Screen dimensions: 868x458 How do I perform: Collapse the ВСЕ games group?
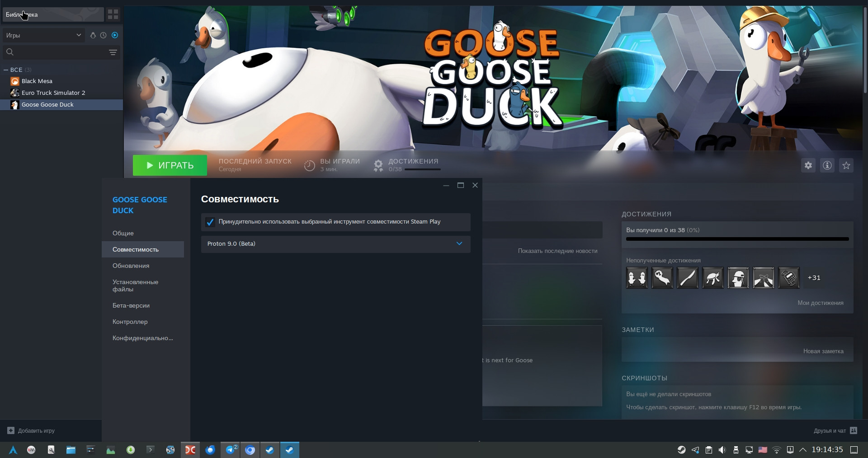(x=6, y=70)
